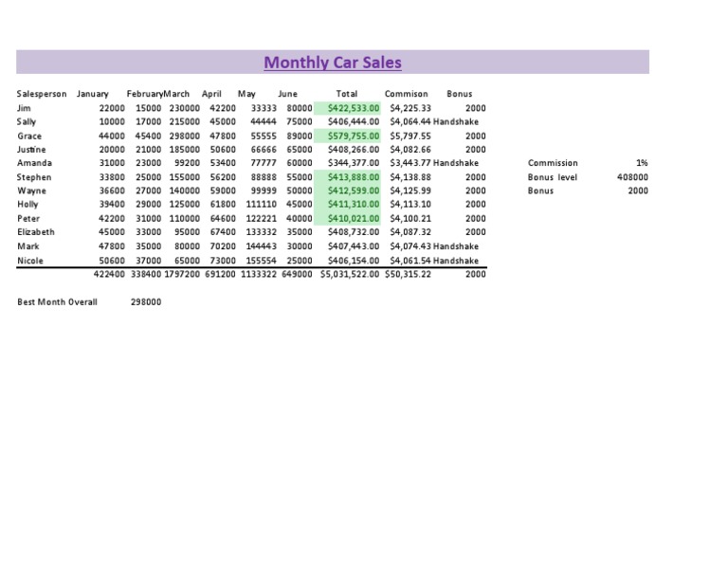This screenshot has width=728, height=563.
Task: Click Sally's 'Handshake' bonus cell
Action: (455, 121)
